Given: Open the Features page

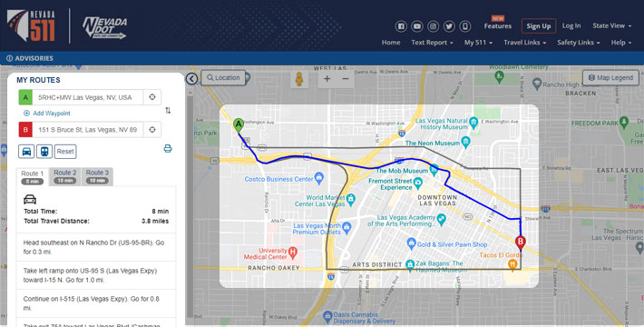Looking at the screenshot, I should pos(498,26).
